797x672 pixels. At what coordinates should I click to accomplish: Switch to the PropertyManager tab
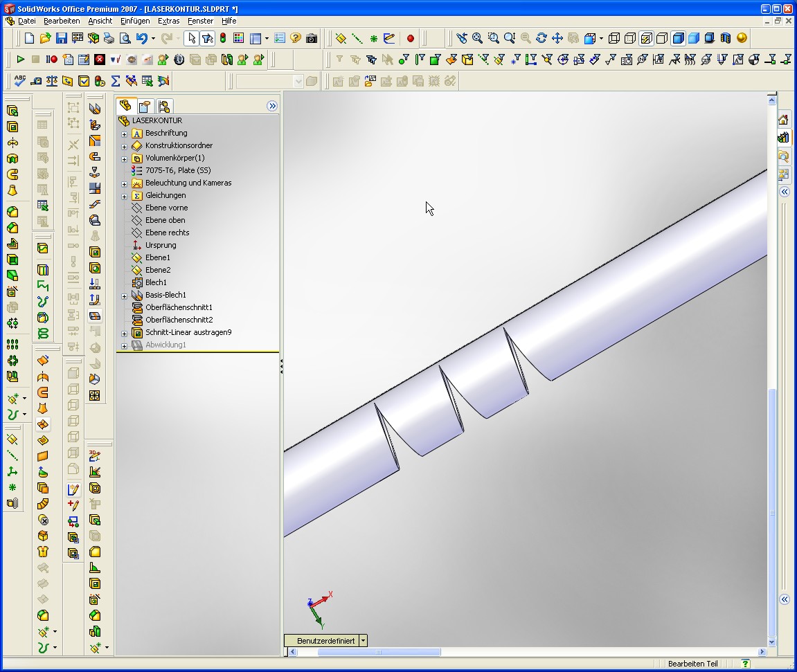pyautogui.click(x=144, y=106)
